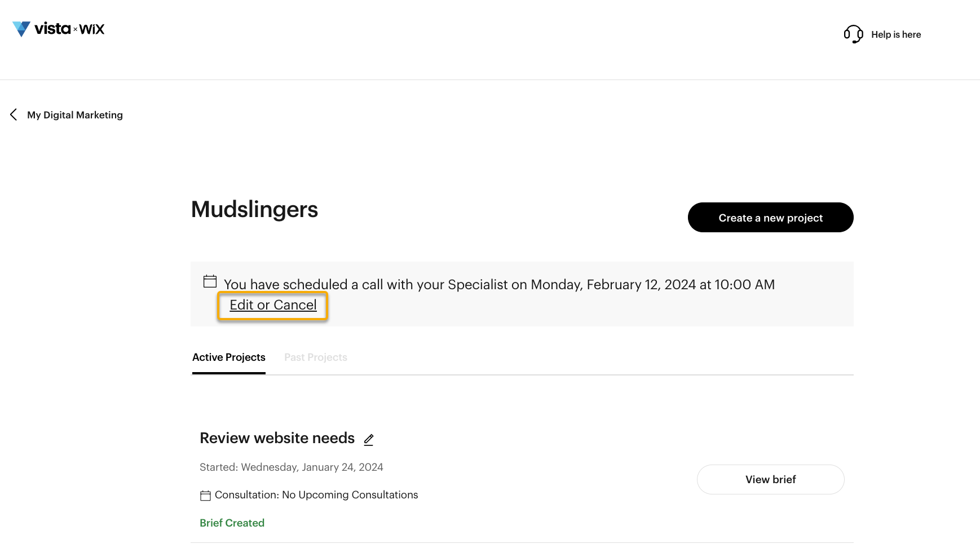Click the Review website needs project title
The height and width of the screenshot is (548, 980).
277,438
